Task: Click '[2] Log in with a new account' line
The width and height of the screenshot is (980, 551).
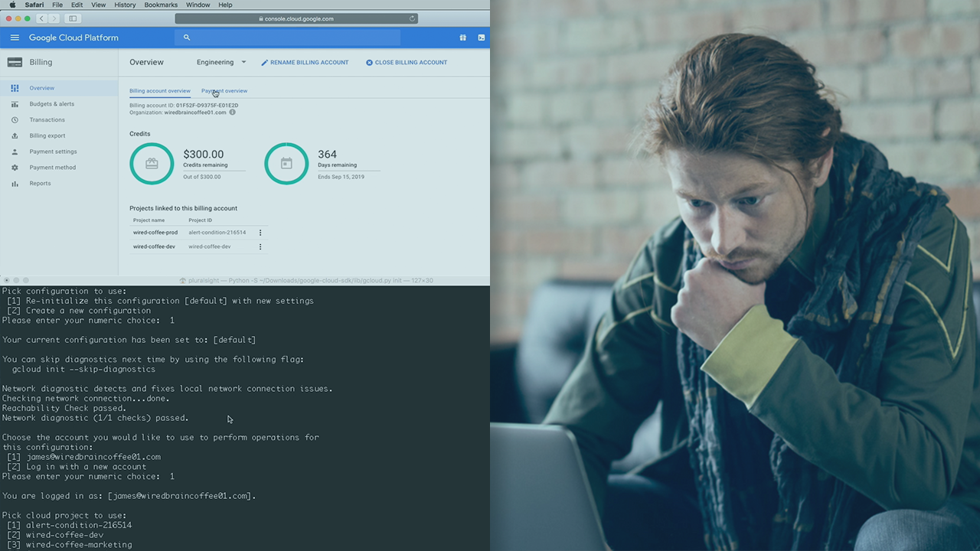Action: pos(77,467)
